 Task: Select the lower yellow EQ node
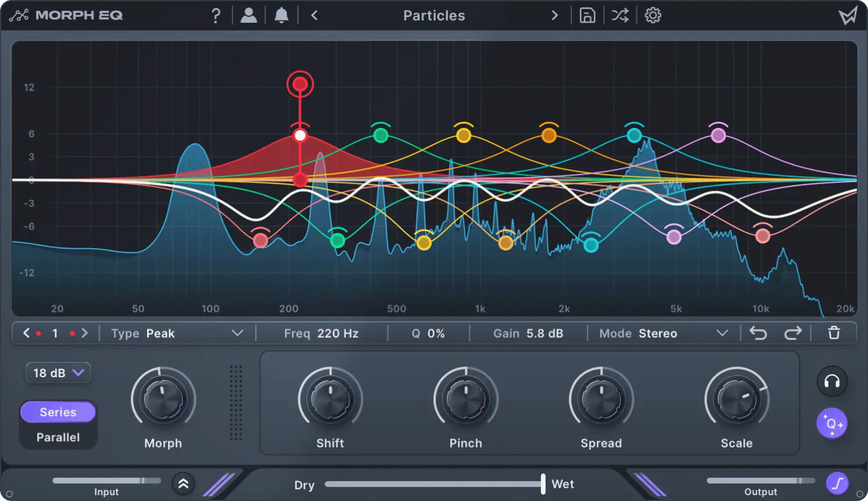click(x=424, y=242)
